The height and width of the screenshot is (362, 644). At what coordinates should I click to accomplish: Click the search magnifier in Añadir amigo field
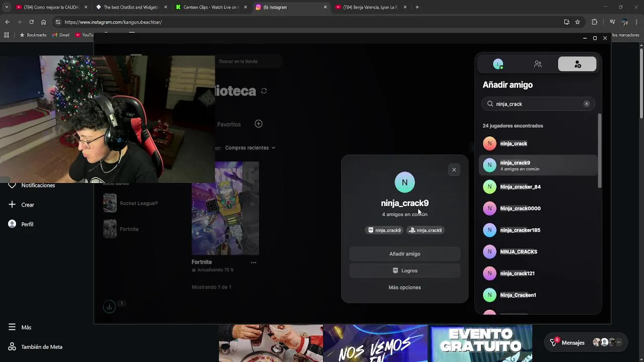pyautogui.click(x=490, y=104)
